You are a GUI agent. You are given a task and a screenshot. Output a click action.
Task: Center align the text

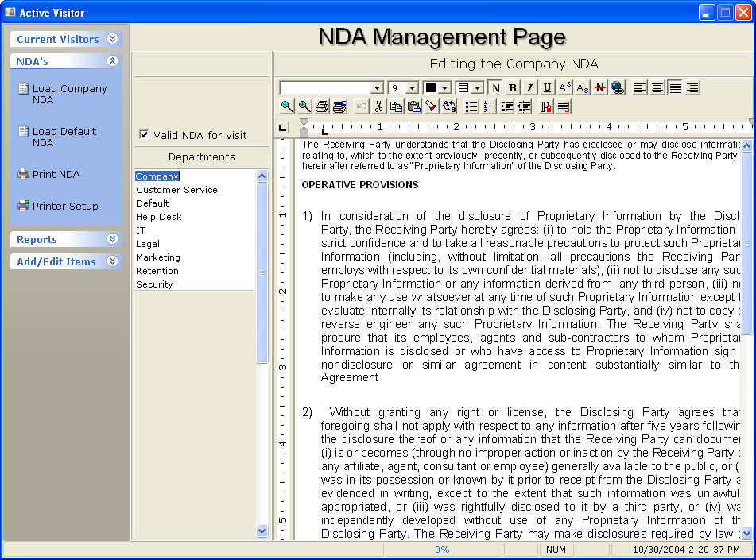pos(657,87)
